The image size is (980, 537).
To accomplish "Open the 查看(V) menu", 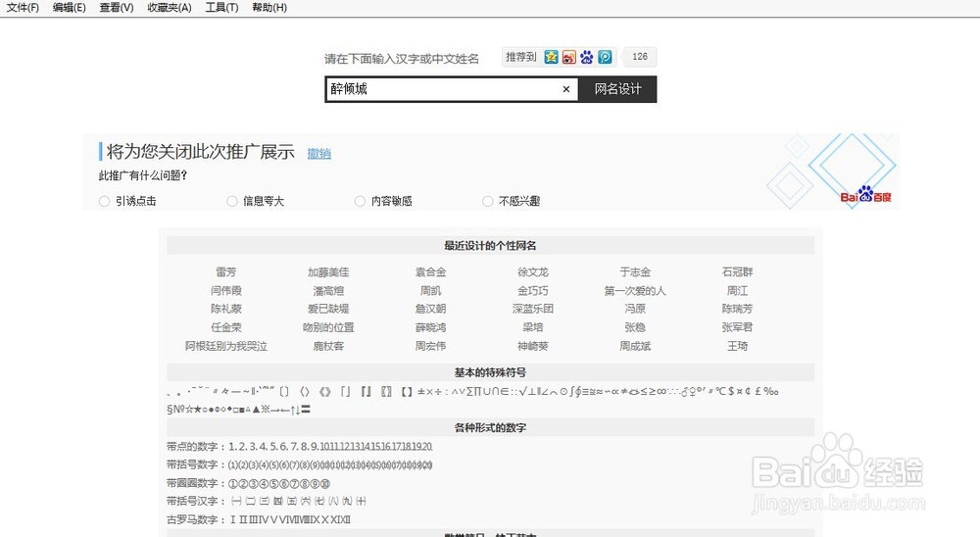I will tap(117, 8).
